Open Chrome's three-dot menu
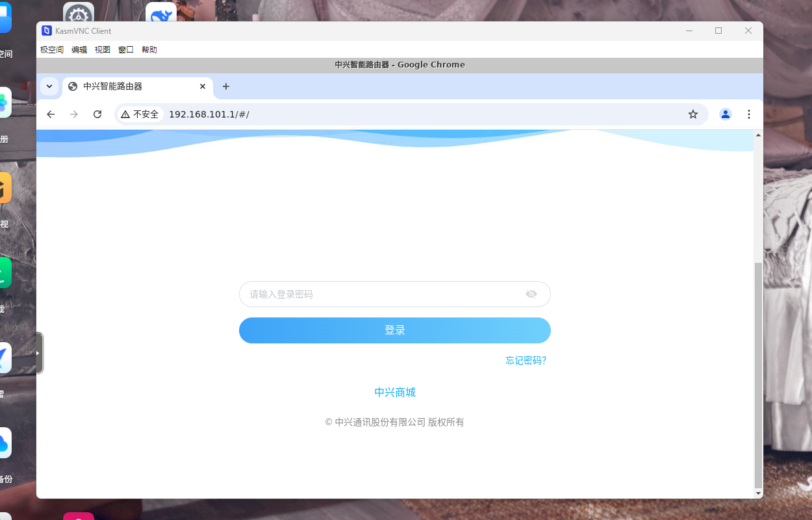The width and height of the screenshot is (812, 520). 749,114
